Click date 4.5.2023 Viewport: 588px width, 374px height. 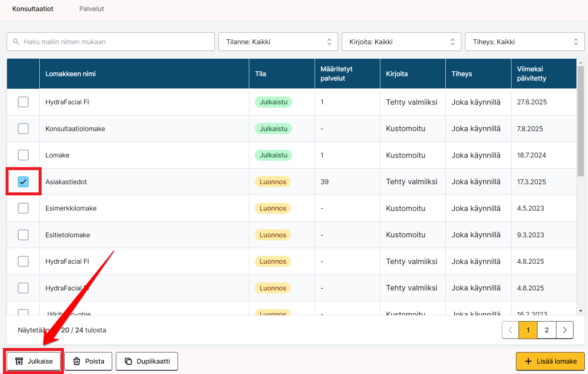click(530, 208)
